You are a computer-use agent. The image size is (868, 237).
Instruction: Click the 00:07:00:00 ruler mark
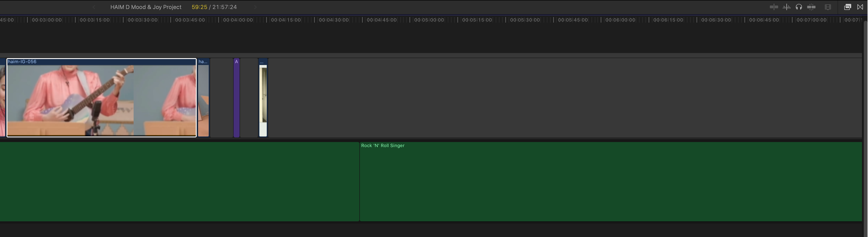[811, 20]
